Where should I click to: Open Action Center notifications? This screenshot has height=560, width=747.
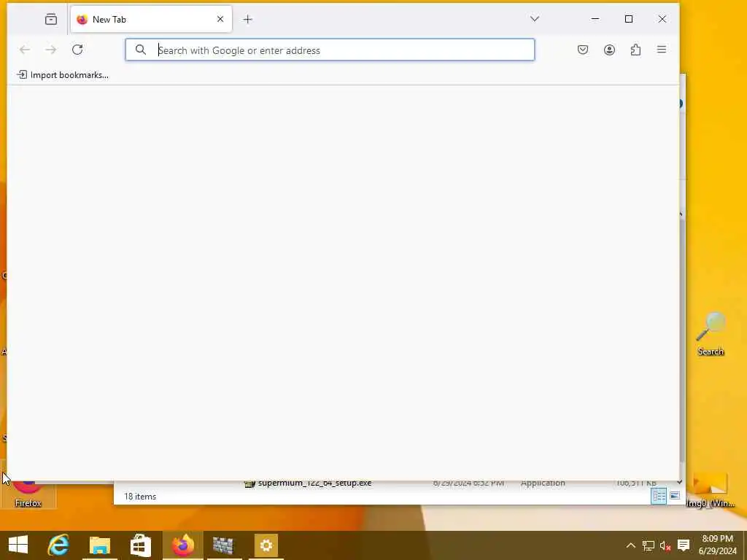click(x=684, y=545)
